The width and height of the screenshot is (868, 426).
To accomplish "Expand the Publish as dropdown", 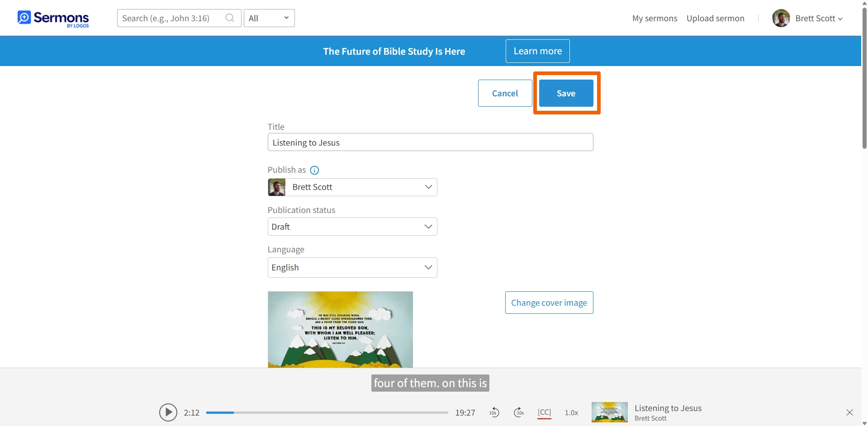I will (352, 187).
